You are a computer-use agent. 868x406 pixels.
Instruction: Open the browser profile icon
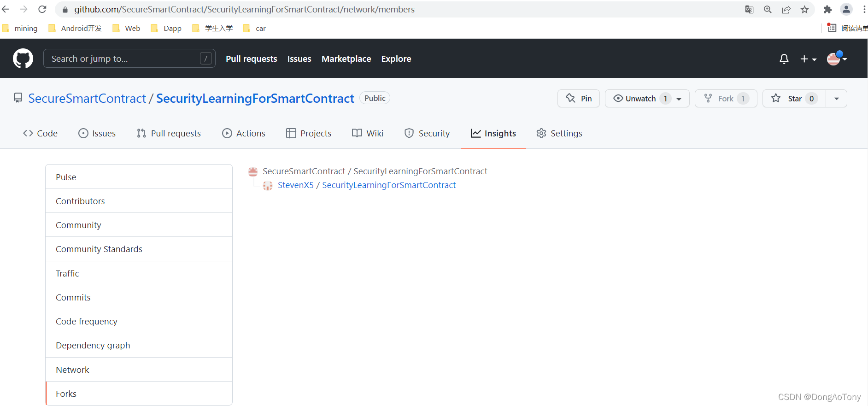click(x=846, y=9)
